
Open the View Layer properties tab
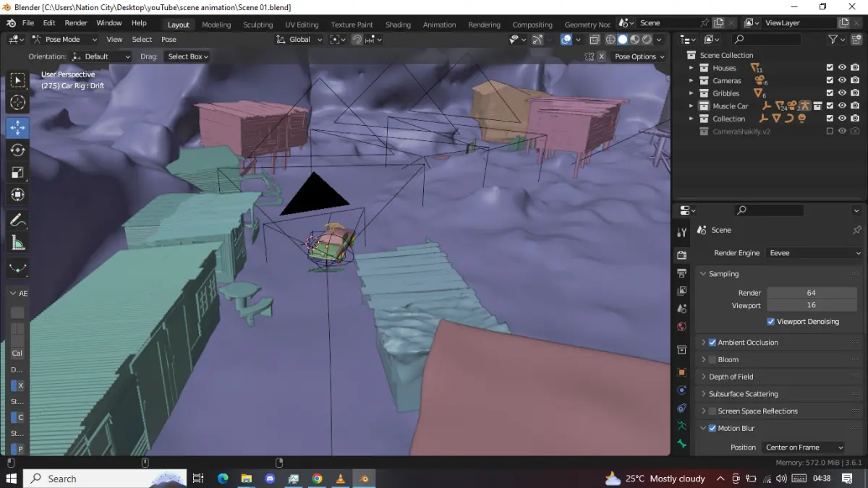click(681, 291)
